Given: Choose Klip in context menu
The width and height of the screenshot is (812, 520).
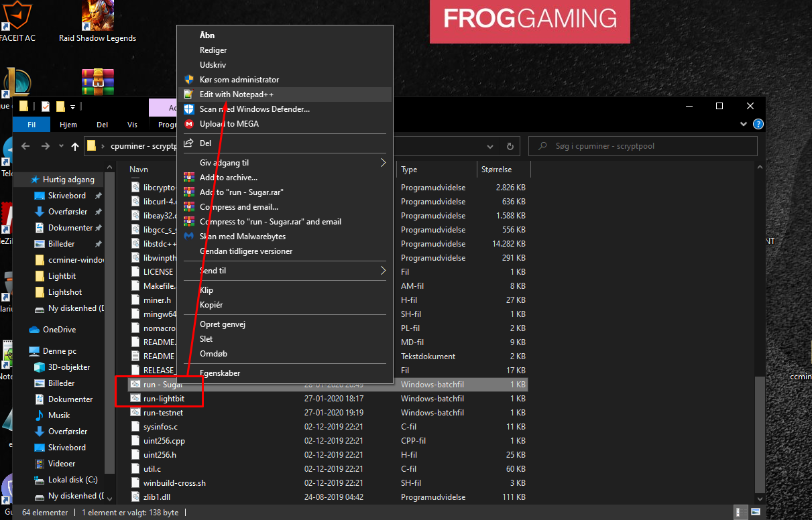Looking at the screenshot, I should tap(207, 290).
